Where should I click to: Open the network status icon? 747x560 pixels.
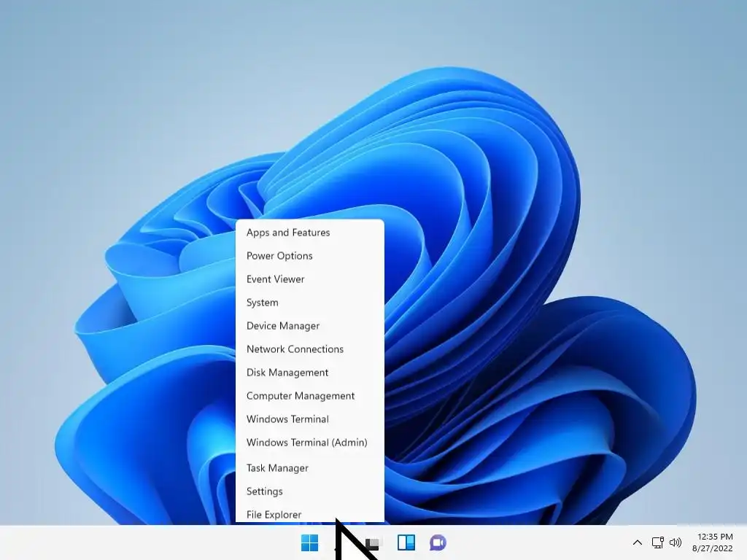pos(657,542)
